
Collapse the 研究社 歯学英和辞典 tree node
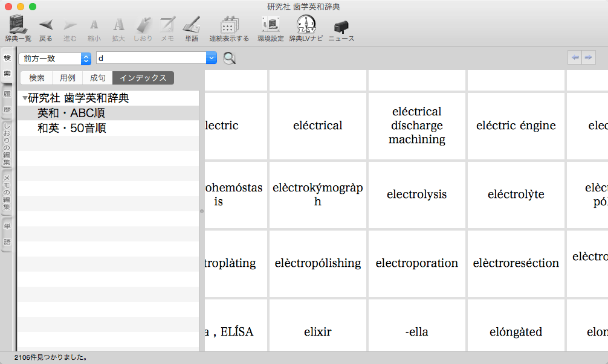click(25, 98)
